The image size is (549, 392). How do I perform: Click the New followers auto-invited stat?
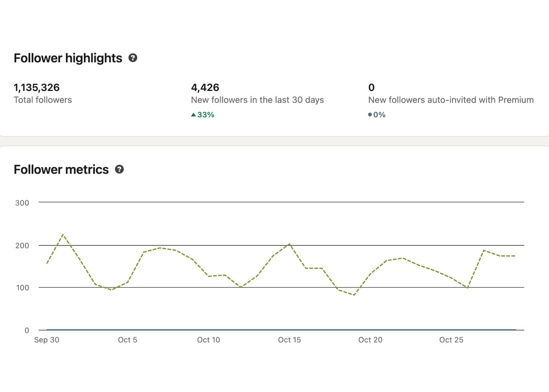tap(451, 100)
